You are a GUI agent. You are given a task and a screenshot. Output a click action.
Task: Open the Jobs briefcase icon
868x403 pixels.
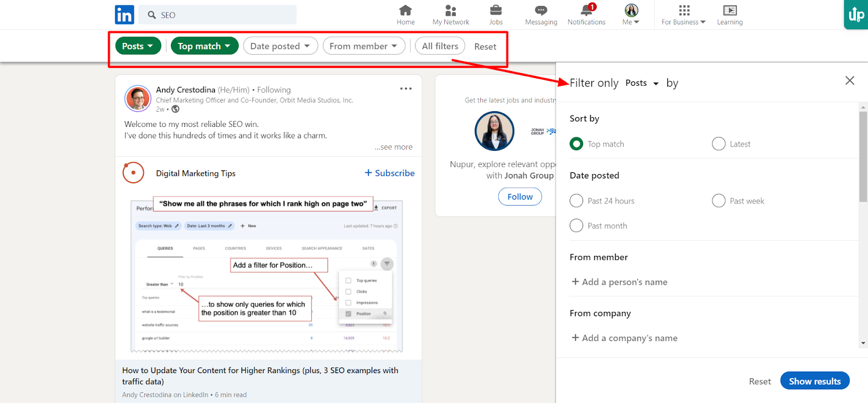[x=496, y=10]
